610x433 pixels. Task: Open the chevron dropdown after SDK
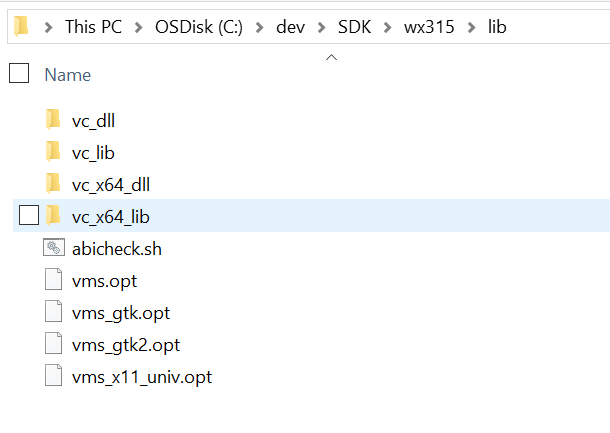[x=387, y=27]
